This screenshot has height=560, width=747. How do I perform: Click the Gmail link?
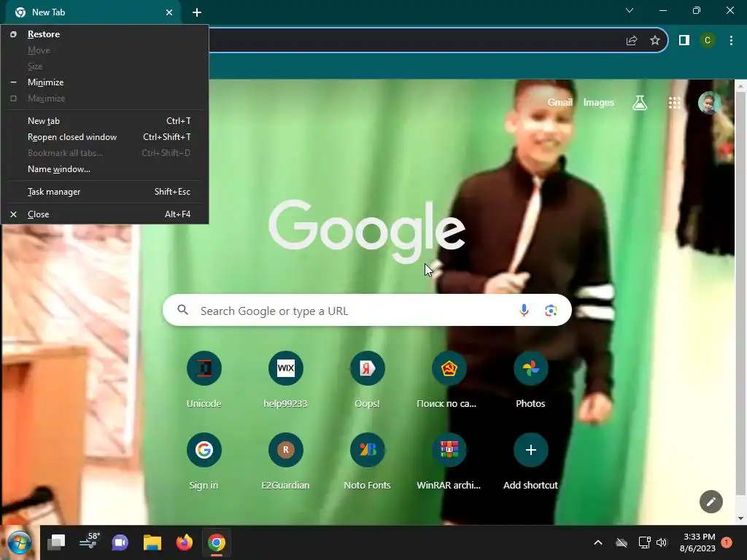[560, 102]
